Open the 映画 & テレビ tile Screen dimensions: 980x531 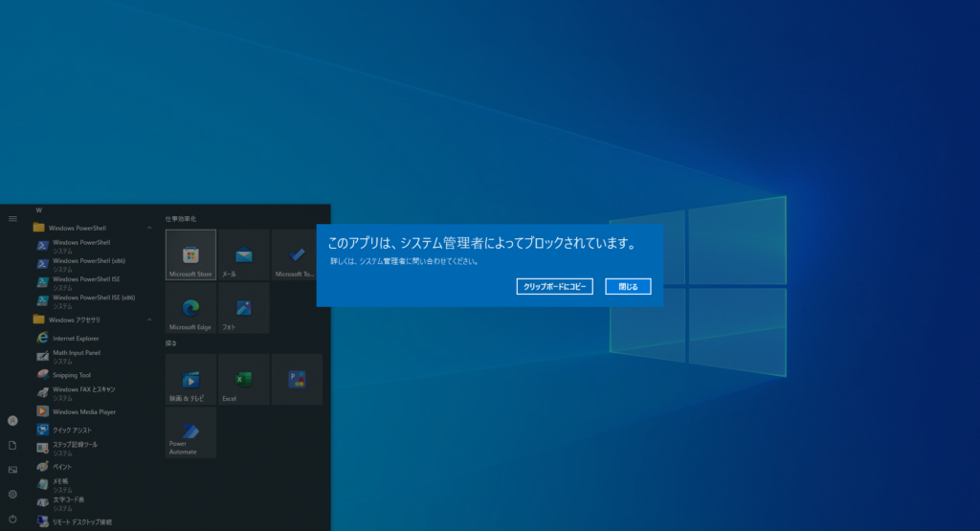tap(190, 379)
